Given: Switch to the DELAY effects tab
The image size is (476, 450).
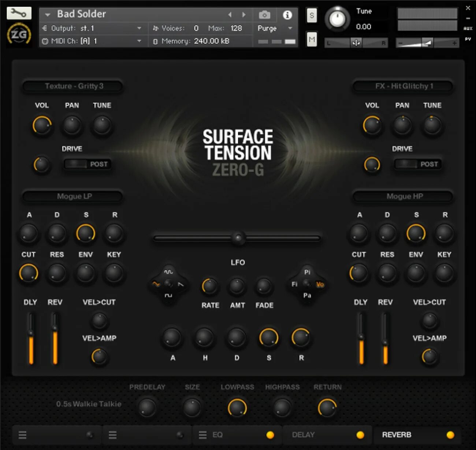Looking at the screenshot, I should [x=327, y=435].
